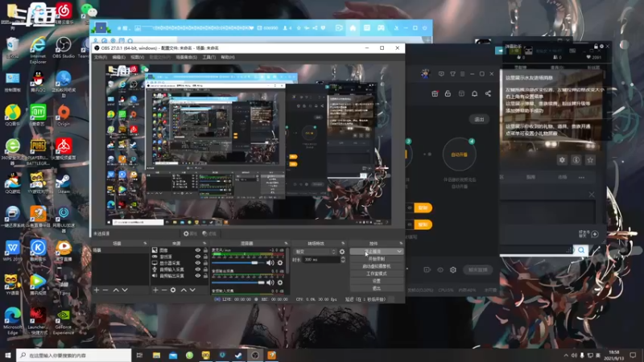Click the Settings button in OBS controls
The image size is (644, 362).
[376, 281]
